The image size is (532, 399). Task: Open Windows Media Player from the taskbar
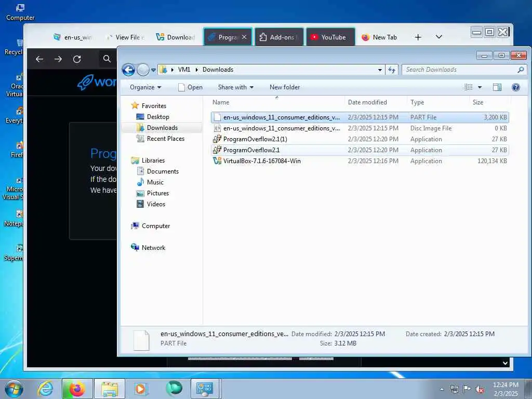point(140,389)
